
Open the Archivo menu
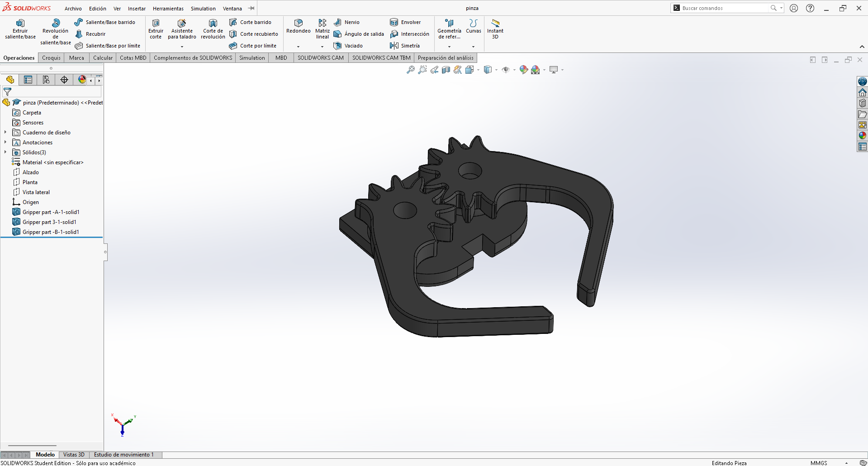(73, 9)
